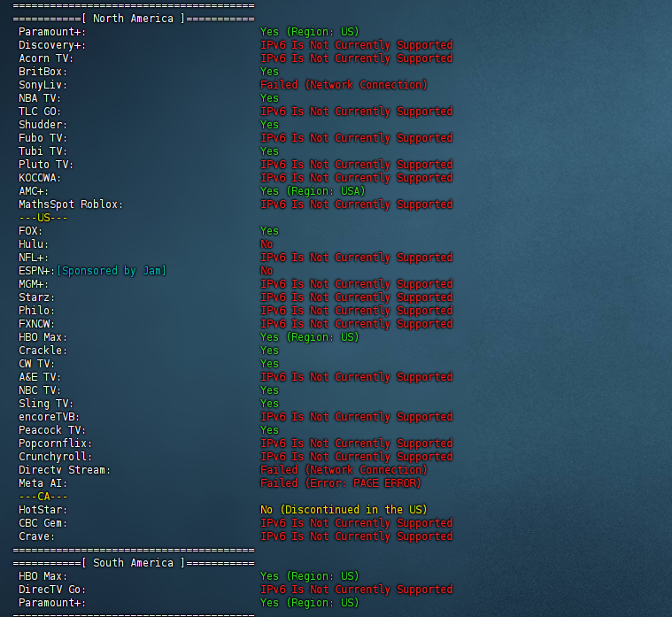Image resolution: width=672 pixels, height=617 pixels.
Task: Click the green 'Yes' result for FOX
Action: pyautogui.click(x=269, y=231)
